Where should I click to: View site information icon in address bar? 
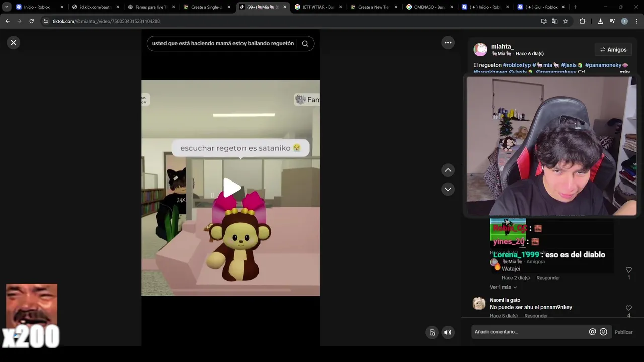click(46, 21)
